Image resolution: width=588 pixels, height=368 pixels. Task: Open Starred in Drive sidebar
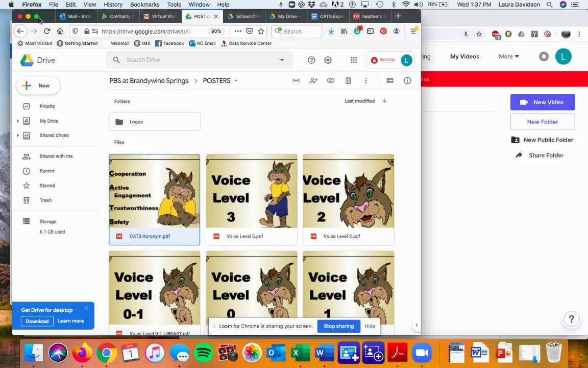[x=47, y=186]
